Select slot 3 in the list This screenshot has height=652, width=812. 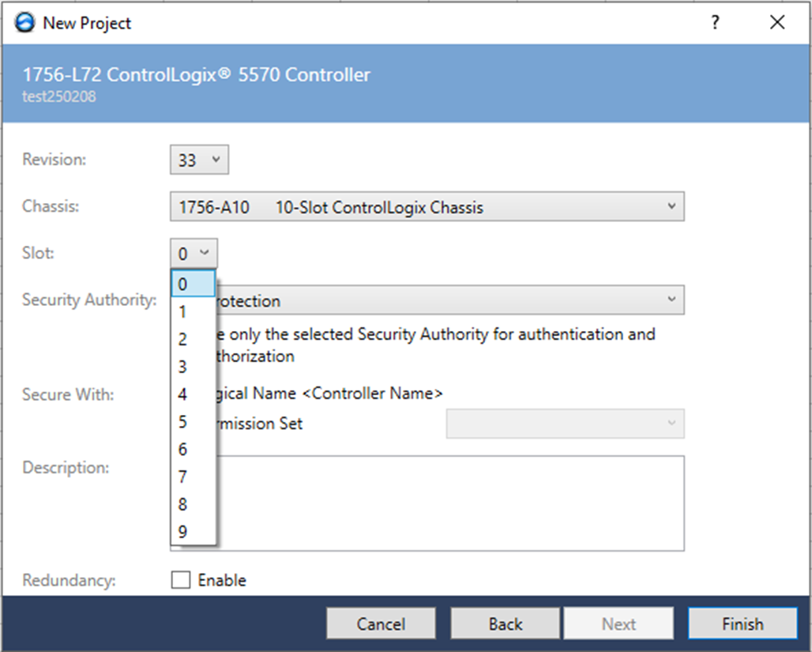pyautogui.click(x=194, y=367)
